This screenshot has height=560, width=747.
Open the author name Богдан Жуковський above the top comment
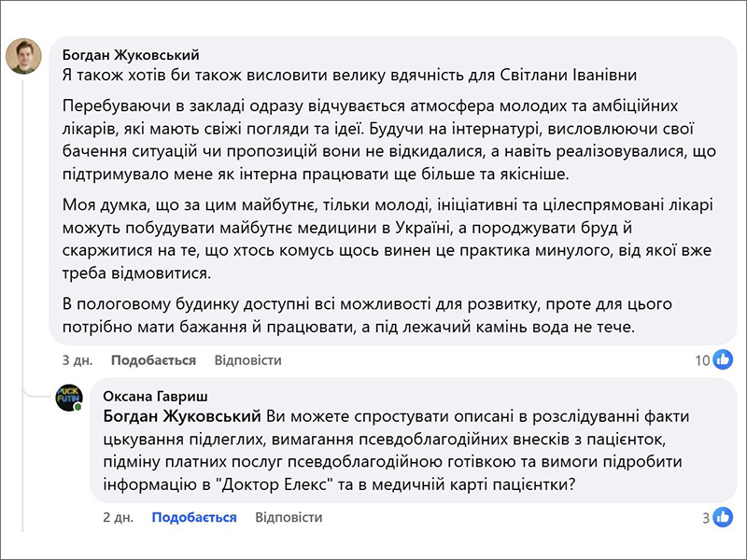point(131,54)
